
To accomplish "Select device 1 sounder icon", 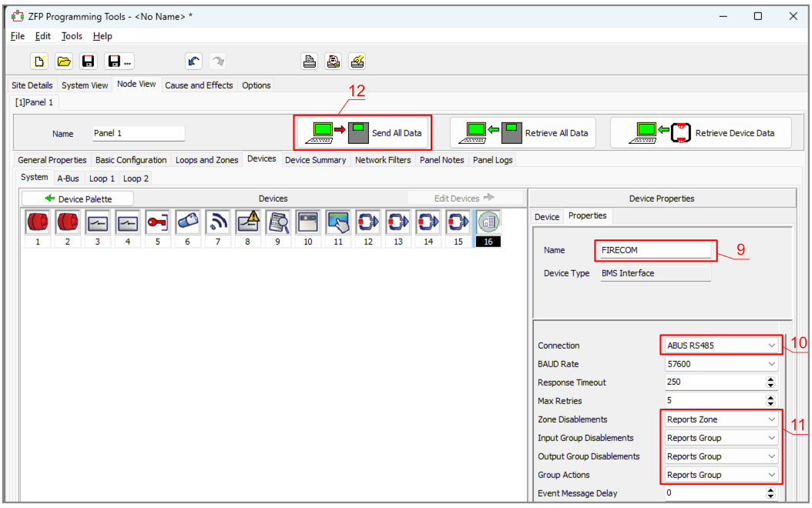I will coord(37,222).
